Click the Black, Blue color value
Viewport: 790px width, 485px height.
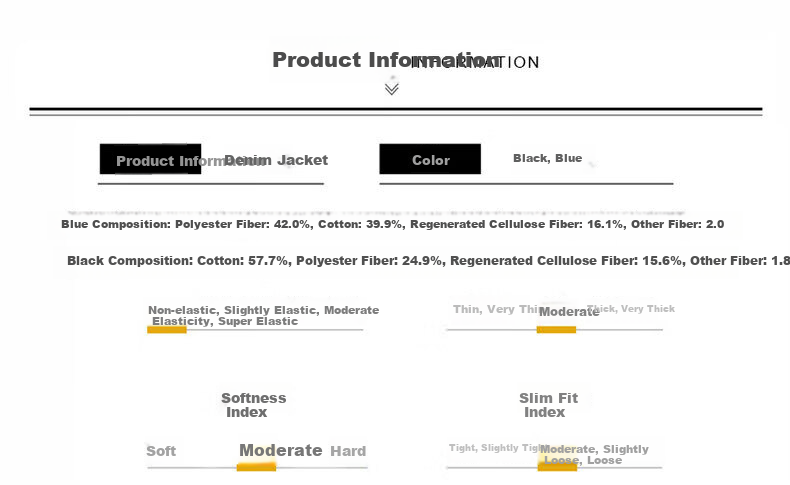[547, 158]
